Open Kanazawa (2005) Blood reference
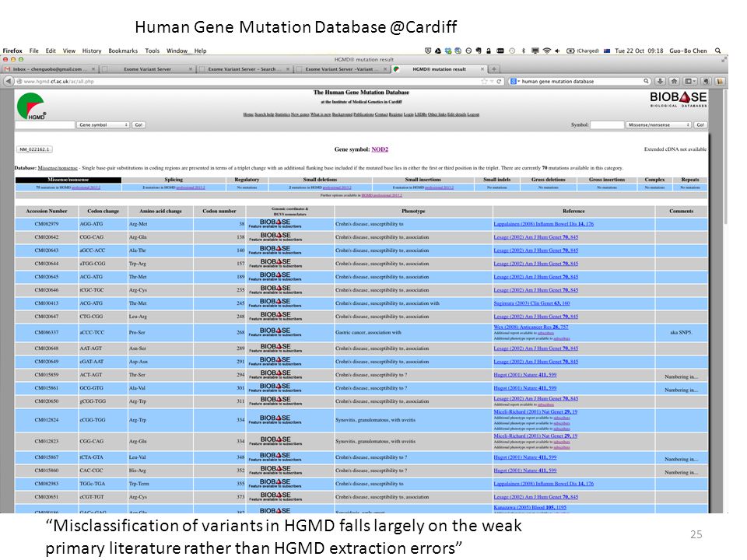747x560 pixels. point(530,508)
